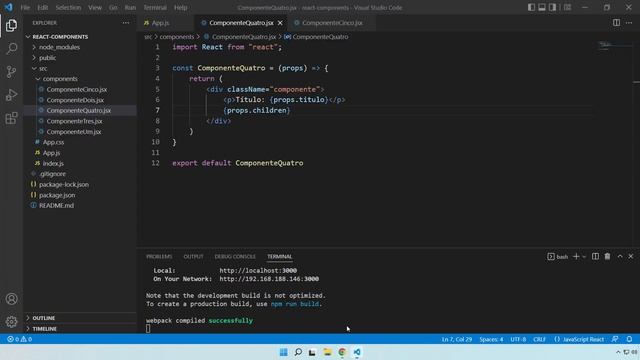
Task: Switch to the OUTPUT panel tab
Action: 193,257
